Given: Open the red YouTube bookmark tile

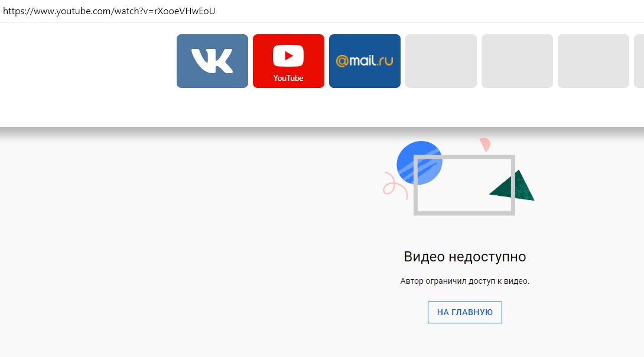Looking at the screenshot, I should [x=288, y=61].
